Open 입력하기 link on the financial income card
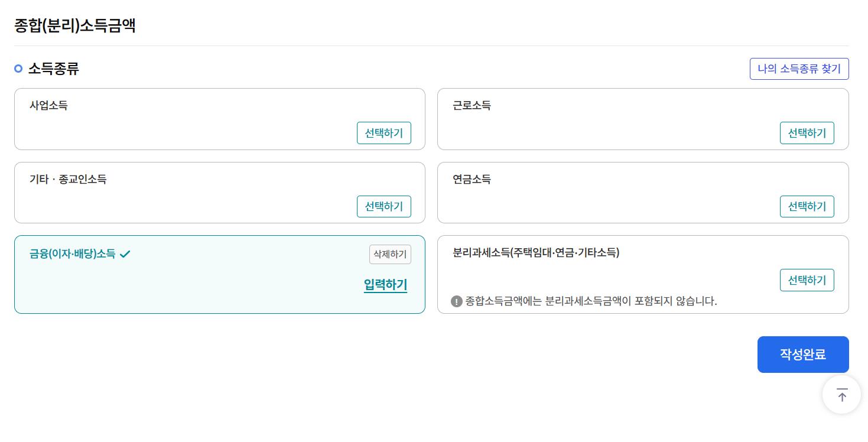Viewport: 868px width, 442px height. point(385,284)
